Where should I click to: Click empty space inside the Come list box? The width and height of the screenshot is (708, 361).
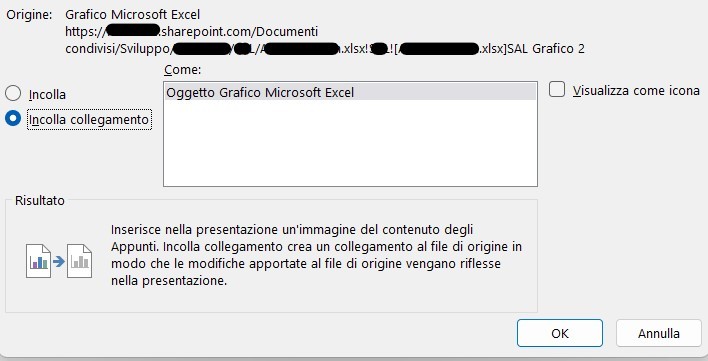coord(350,142)
